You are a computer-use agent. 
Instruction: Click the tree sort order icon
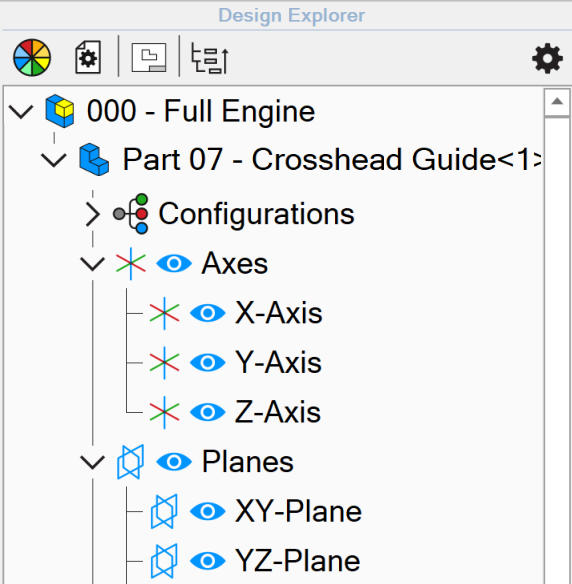[210, 58]
